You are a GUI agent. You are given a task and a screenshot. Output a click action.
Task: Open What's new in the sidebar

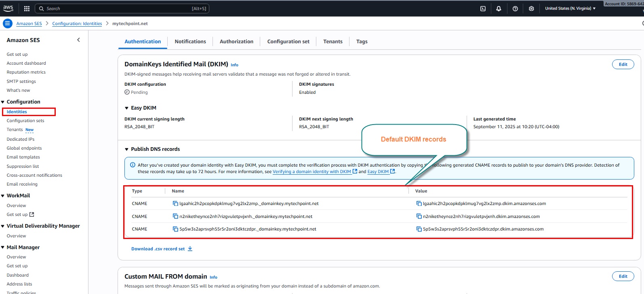click(x=18, y=90)
